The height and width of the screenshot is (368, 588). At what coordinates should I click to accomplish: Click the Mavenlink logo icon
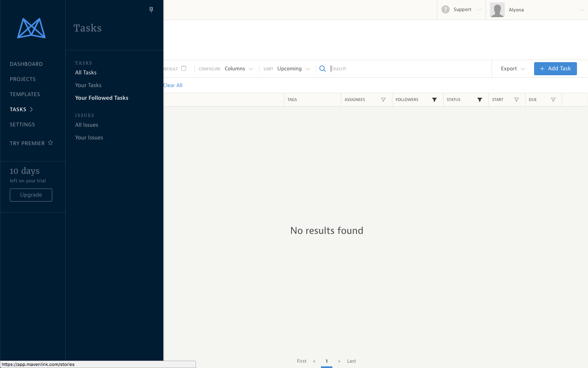tap(31, 28)
